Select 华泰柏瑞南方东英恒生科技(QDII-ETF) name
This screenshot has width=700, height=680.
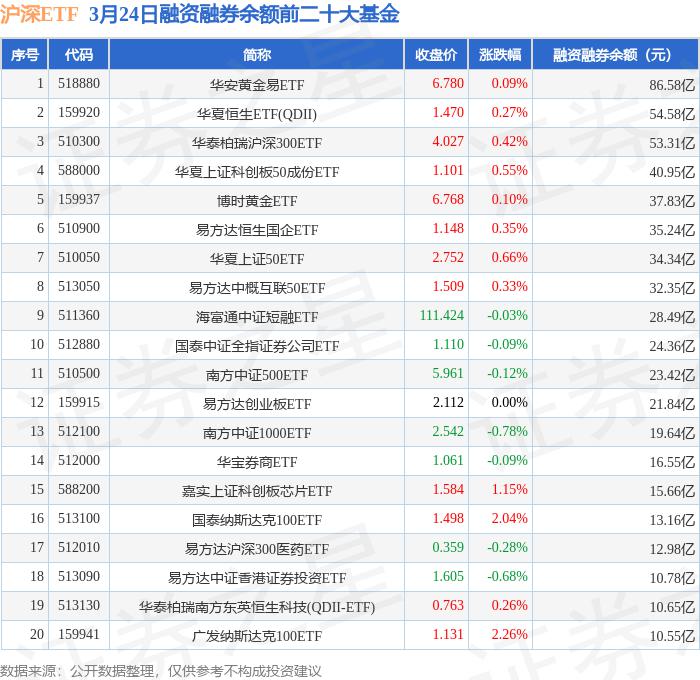tap(257, 607)
